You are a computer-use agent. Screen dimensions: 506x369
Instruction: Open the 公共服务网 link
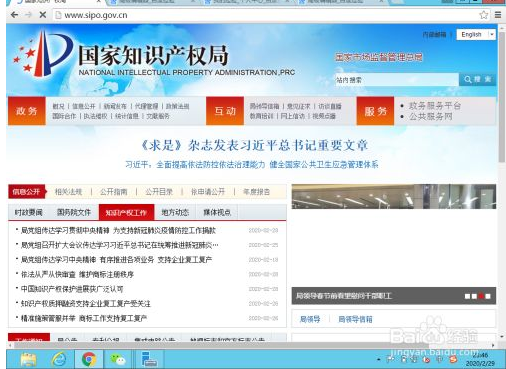(x=430, y=116)
